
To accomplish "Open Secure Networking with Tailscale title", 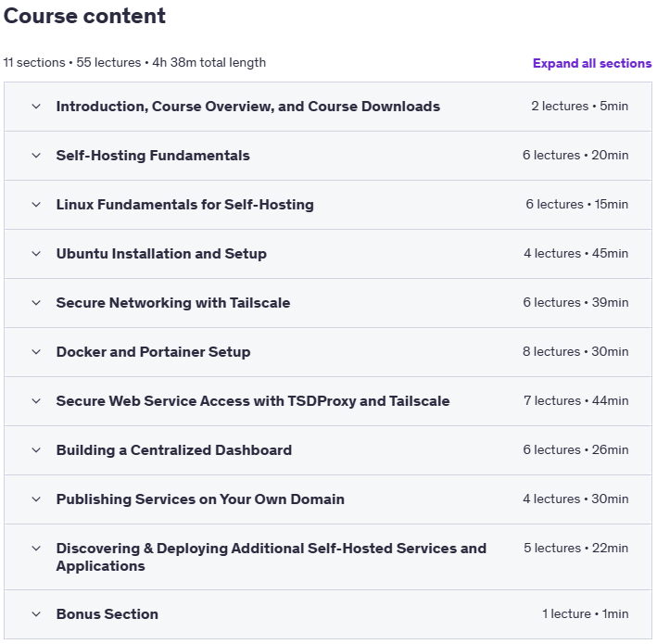I will (173, 302).
